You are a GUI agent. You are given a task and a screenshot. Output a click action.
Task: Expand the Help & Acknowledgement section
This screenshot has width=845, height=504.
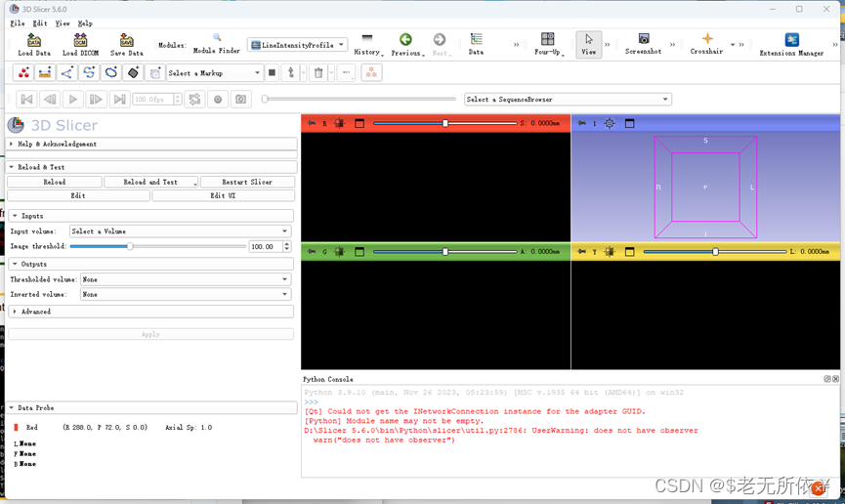[151, 144]
